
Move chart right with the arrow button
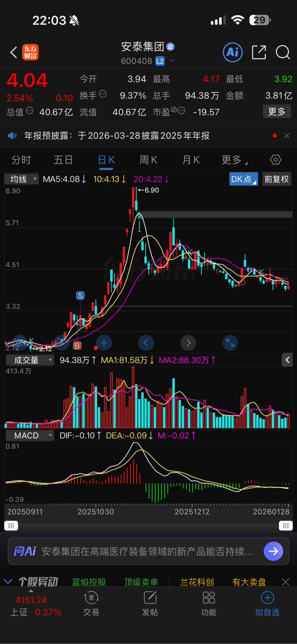tap(188, 343)
